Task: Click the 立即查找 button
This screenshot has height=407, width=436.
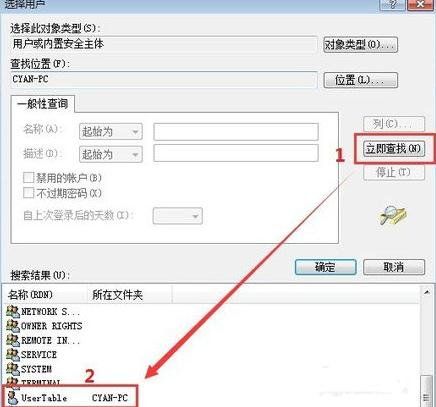Action: pos(394,148)
